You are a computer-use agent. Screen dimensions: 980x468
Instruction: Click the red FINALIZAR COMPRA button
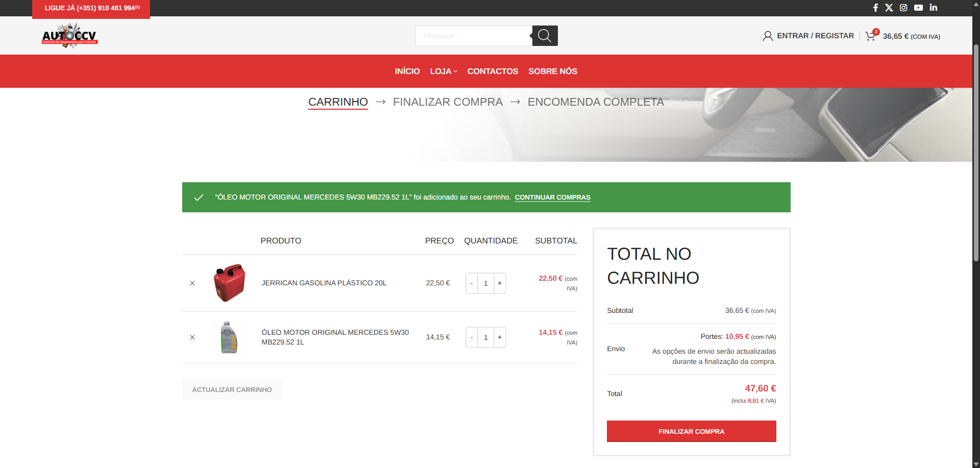coord(692,431)
